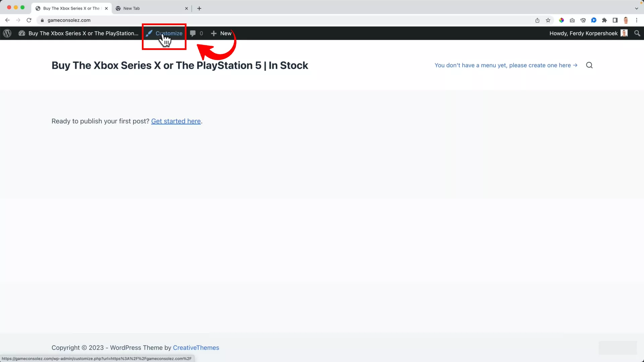Open the tab search chevron
Image resolution: width=644 pixels, height=362 pixels.
pyautogui.click(x=637, y=8)
